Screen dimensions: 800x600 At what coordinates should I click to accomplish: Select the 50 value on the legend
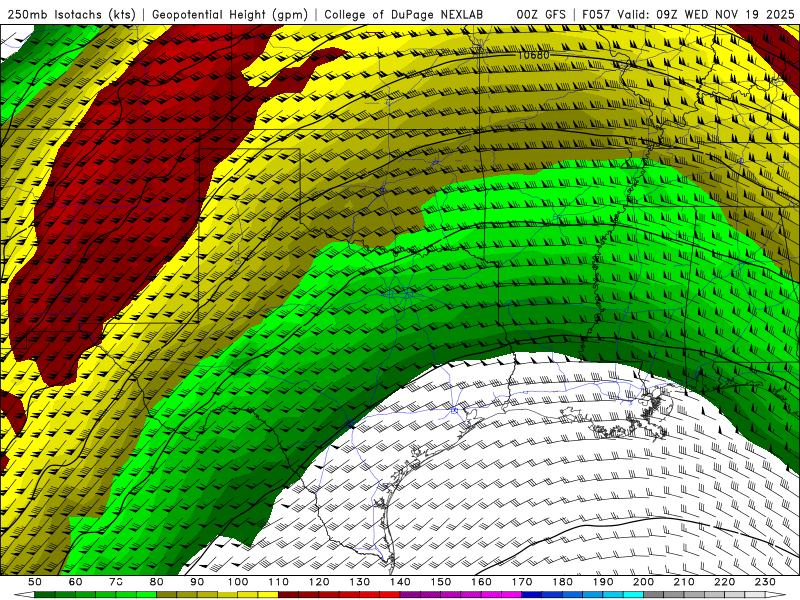35,582
